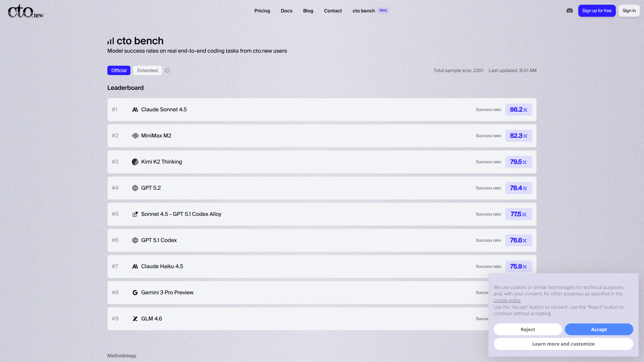This screenshot has height=362, width=644.
Task: Click the Anthropic logo for Claude Sonnet 4.5
Action: coord(135,110)
